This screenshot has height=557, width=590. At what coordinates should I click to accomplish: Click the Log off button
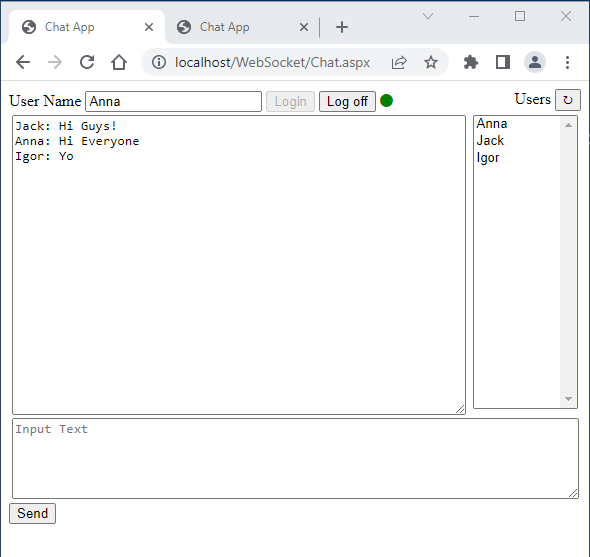point(347,101)
